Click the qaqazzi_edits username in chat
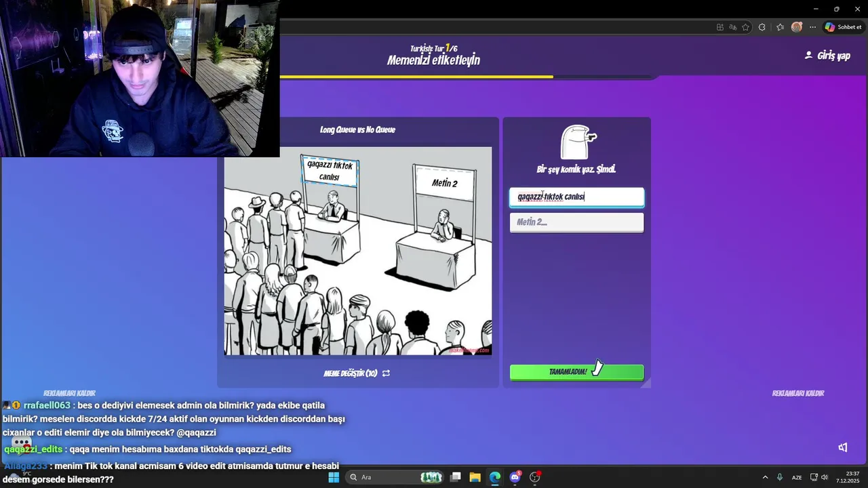The image size is (868, 488). click(x=33, y=449)
